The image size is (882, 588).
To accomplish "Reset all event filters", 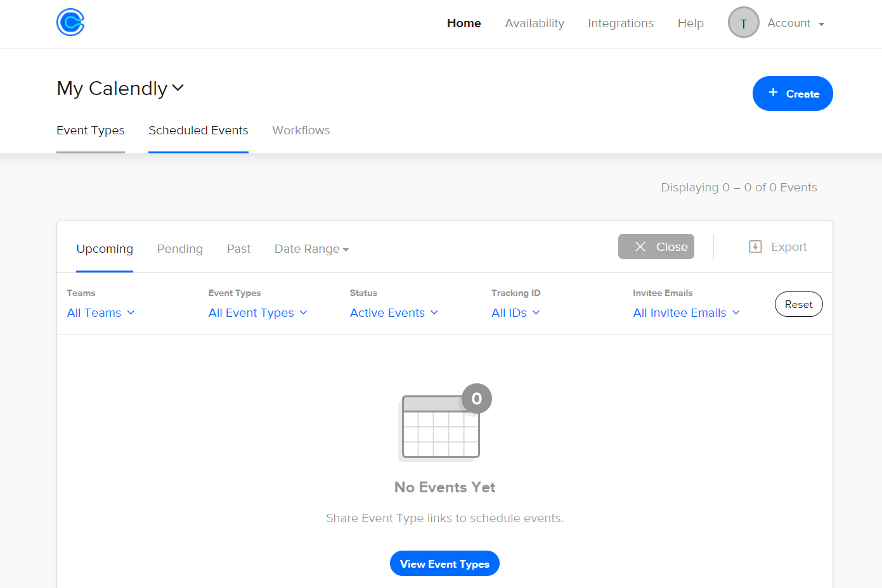I will tap(799, 304).
